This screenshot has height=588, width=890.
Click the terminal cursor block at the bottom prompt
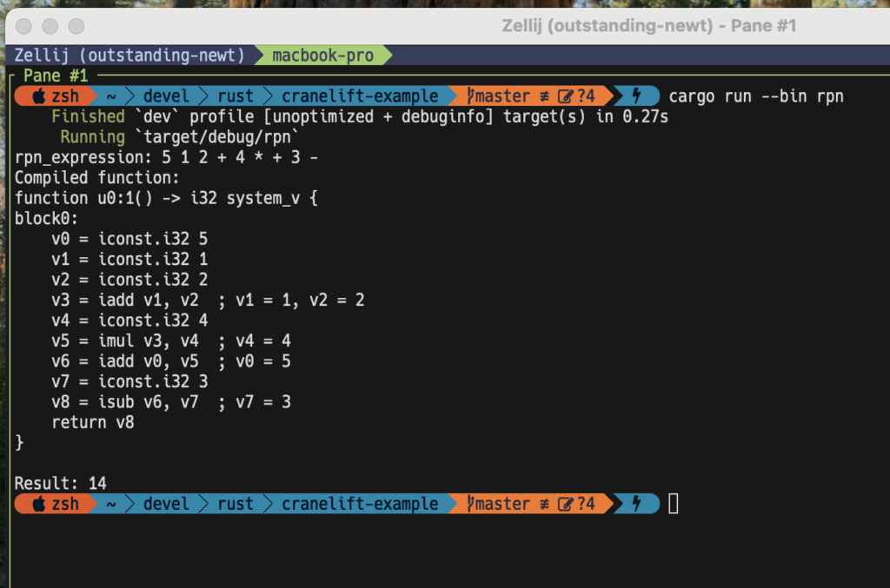674,504
